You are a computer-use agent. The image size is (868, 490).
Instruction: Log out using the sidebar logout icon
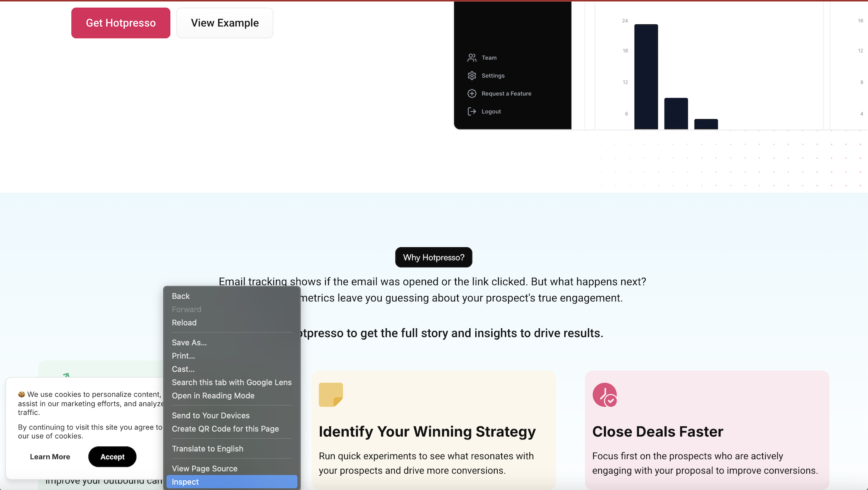[472, 111]
